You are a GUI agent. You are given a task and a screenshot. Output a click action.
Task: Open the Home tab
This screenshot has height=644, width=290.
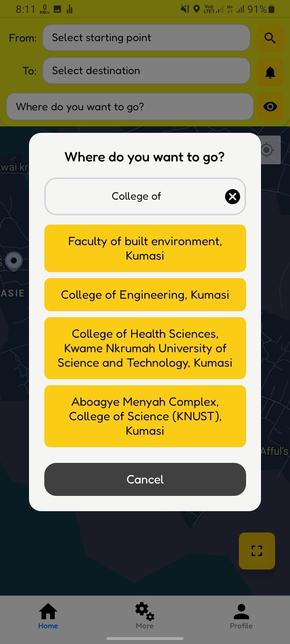click(48, 617)
